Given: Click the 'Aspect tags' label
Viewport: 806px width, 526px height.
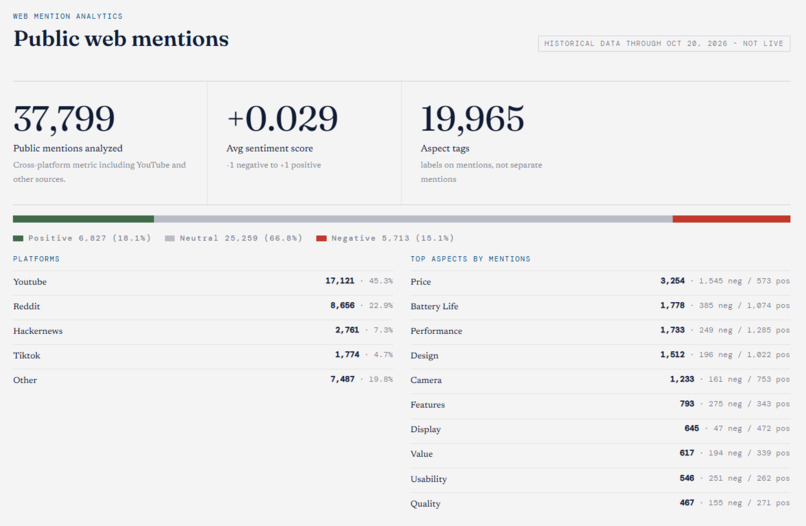Looking at the screenshot, I should coord(445,148).
